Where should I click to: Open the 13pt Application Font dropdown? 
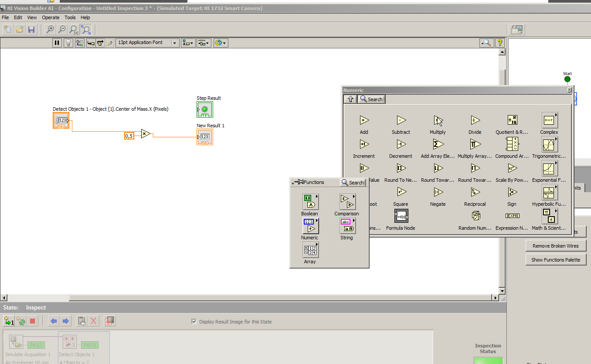pyautogui.click(x=147, y=43)
